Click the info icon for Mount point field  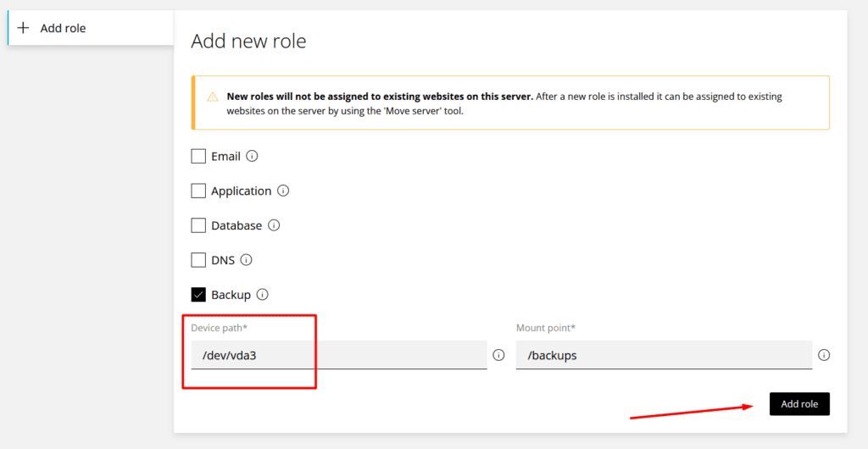pyautogui.click(x=824, y=355)
